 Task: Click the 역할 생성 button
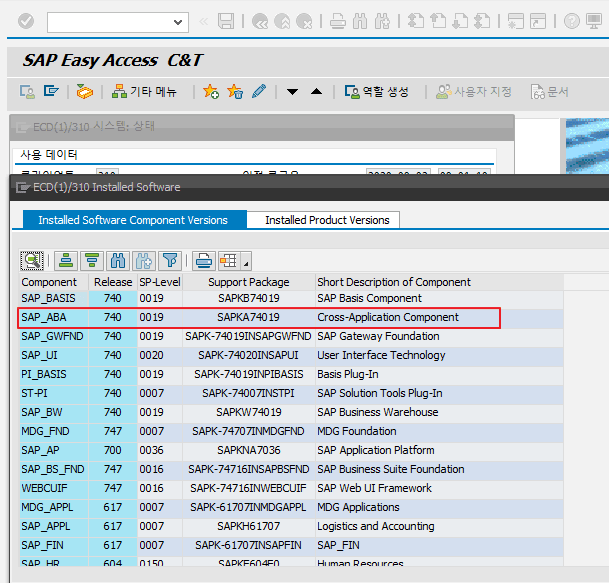376,92
